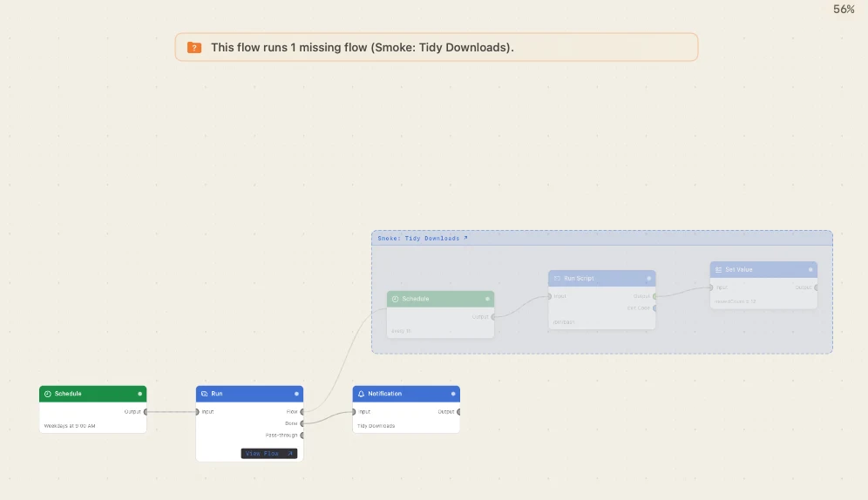The width and height of the screenshot is (868, 500).
Task: Click the status dot on Notification node header
Action: point(453,394)
